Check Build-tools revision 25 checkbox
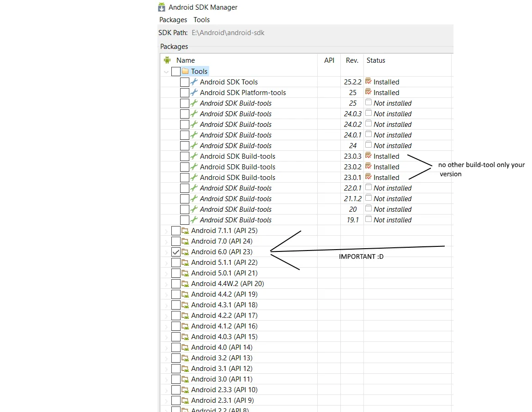This screenshot has width=532, height=412. pos(185,103)
